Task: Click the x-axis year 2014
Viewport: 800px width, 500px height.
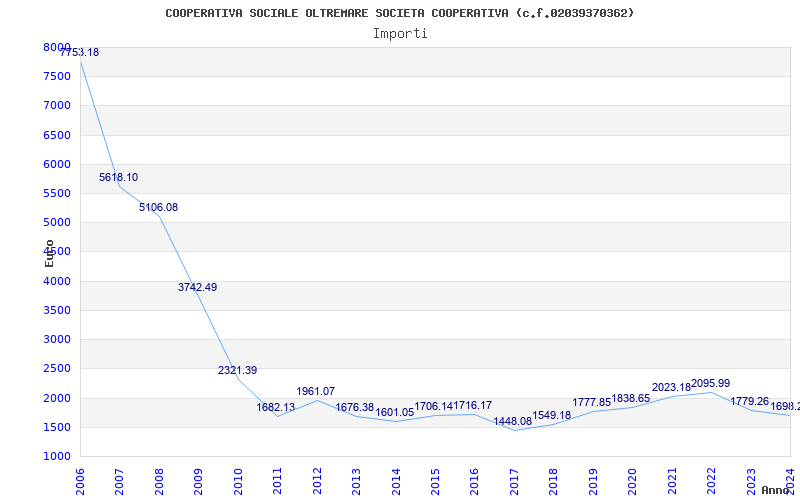Action: [395, 482]
